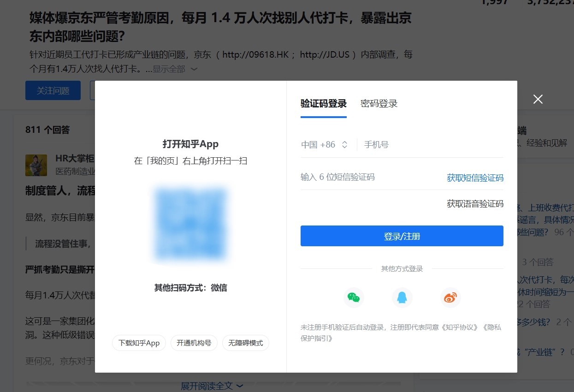The height and width of the screenshot is (392, 574).
Task: Select 微信 as other scan method
Action: [x=219, y=288]
